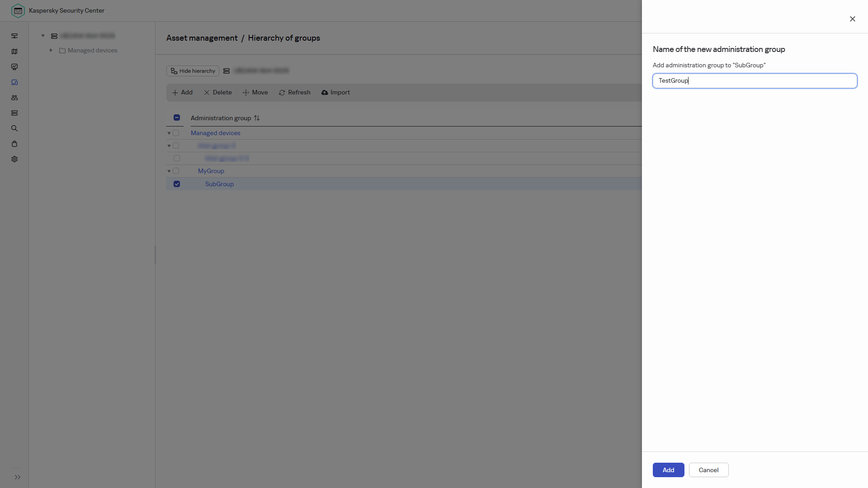Click the Asset management breadcrumb
This screenshot has height=488, width=868.
[202, 38]
